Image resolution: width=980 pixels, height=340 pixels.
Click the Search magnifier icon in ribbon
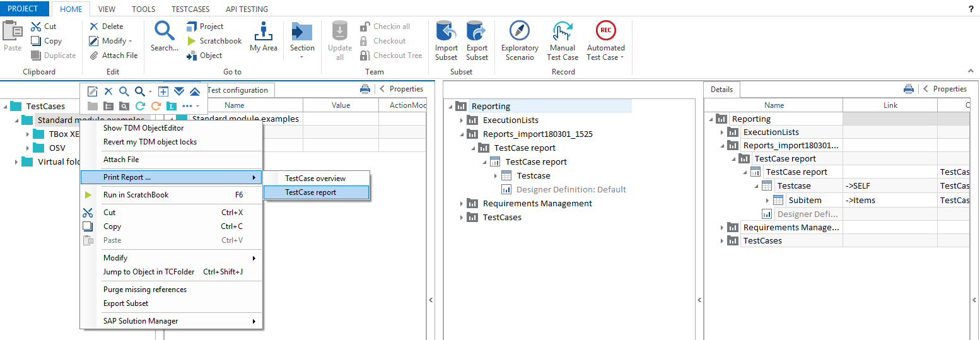pos(165,32)
